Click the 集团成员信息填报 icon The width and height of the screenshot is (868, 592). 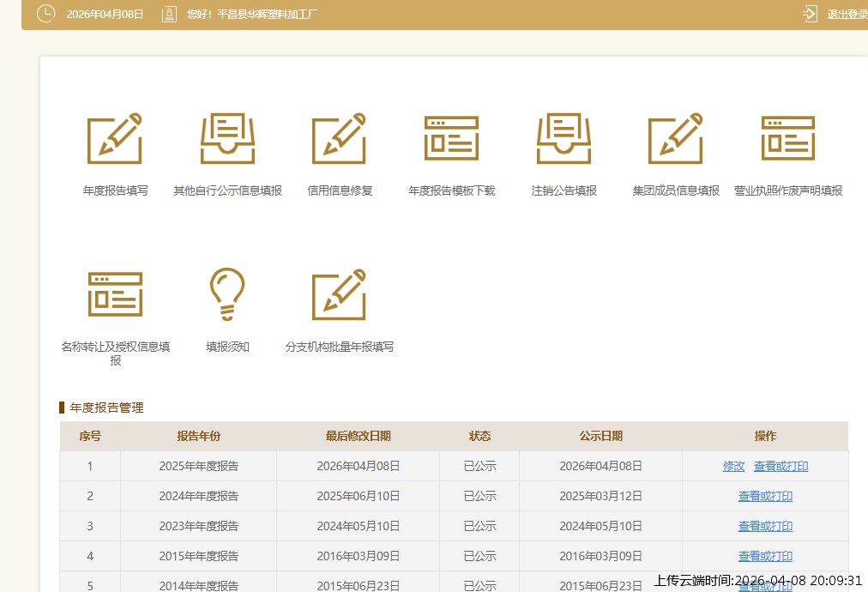[x=676, y=139]
